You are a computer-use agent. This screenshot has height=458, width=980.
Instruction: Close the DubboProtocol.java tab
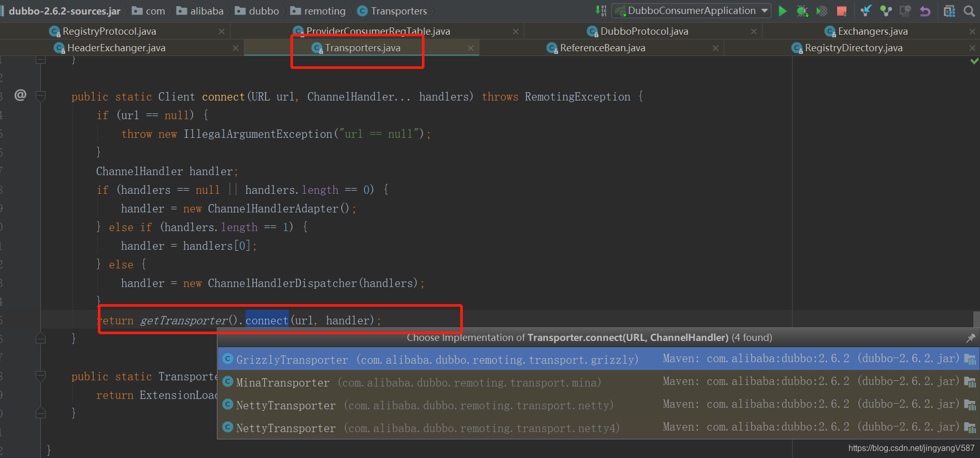point(754,32)
